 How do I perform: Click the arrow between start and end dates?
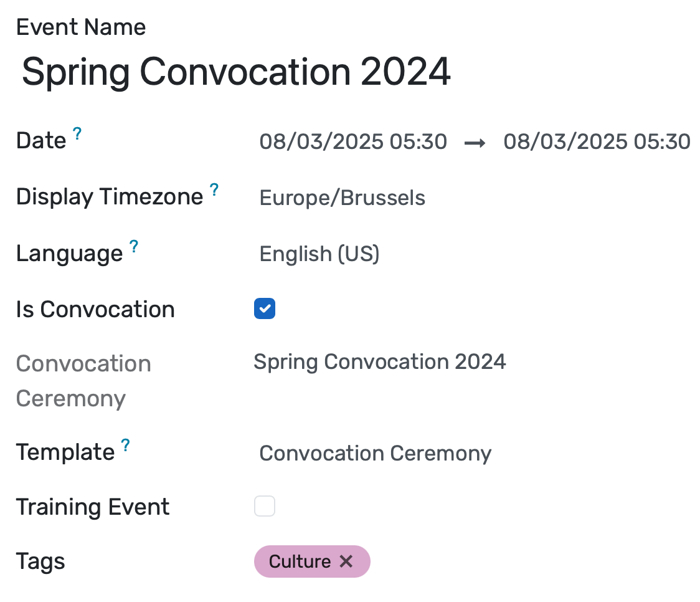476,142
